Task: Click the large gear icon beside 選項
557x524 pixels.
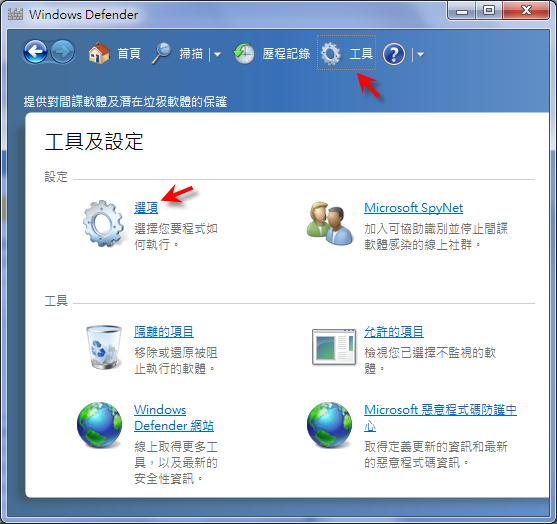Action: (x=104, y=223)
